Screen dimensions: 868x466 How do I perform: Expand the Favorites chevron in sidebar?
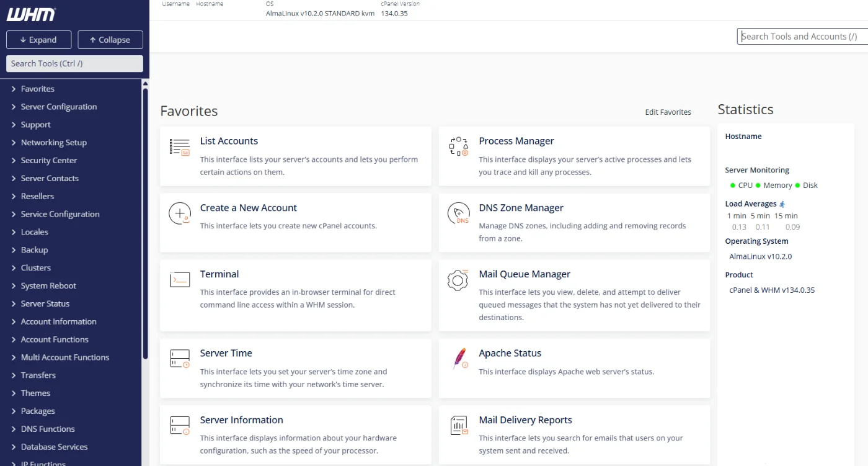14,89
